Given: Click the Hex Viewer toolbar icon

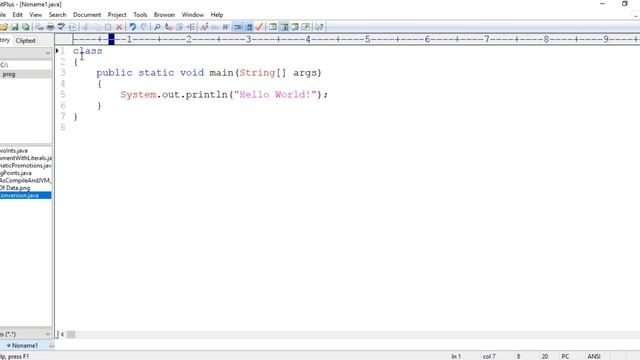Looking at the screenshot, I should (215, 27).
